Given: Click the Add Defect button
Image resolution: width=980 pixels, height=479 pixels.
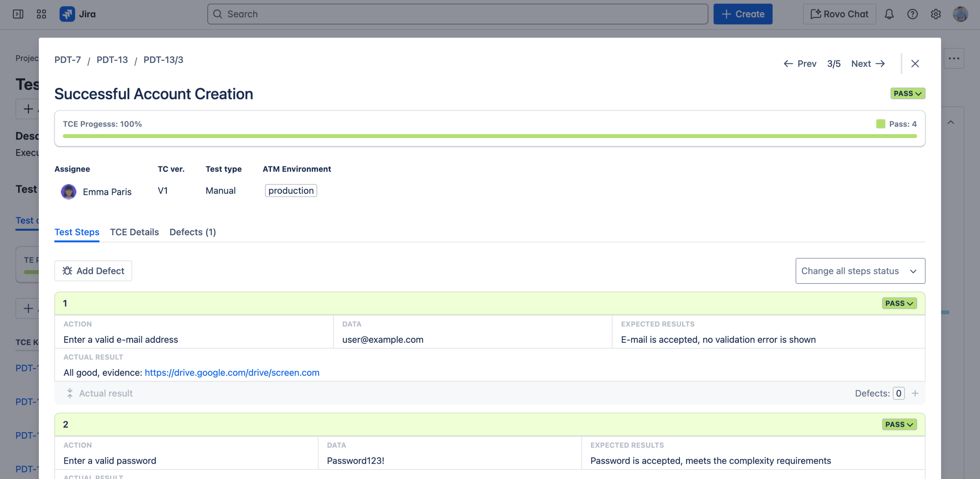Looking at the screenshot, I should (93, 271).
